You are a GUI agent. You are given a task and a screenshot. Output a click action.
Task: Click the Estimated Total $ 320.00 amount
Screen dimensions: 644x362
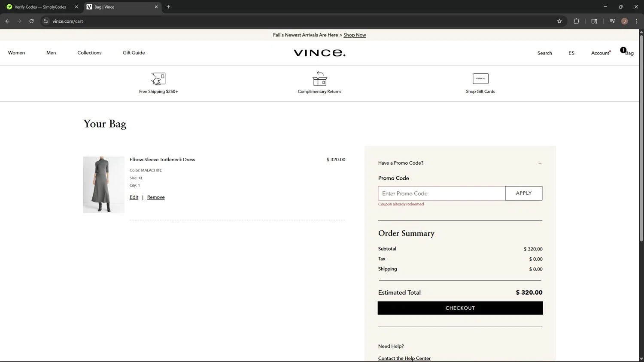pos(529,293)
